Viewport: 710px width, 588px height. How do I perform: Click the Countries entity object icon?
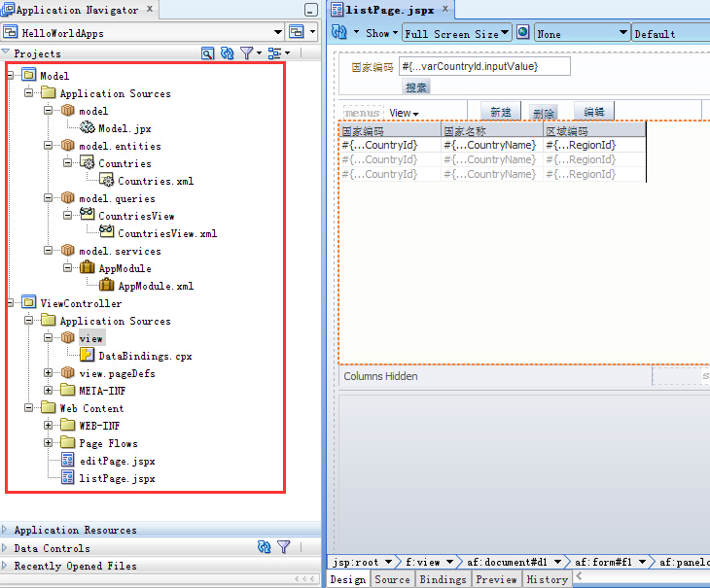(87, 162)
